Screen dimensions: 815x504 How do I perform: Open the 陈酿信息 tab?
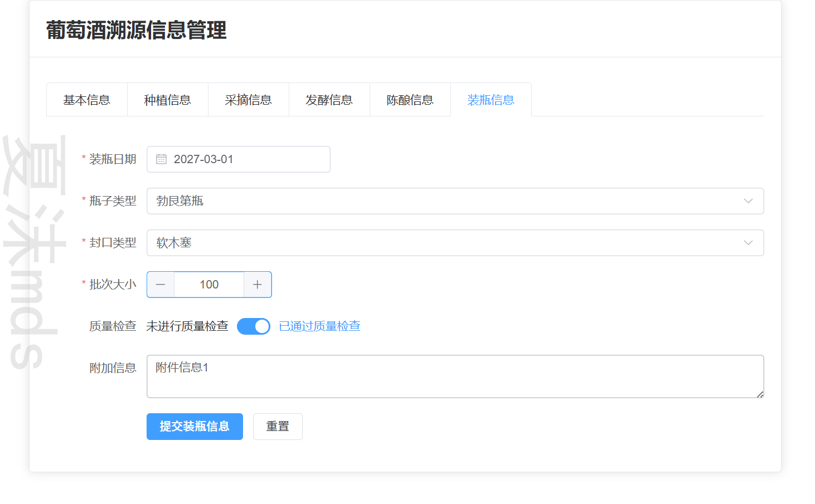pyautogui.click(x=410, y=100)
